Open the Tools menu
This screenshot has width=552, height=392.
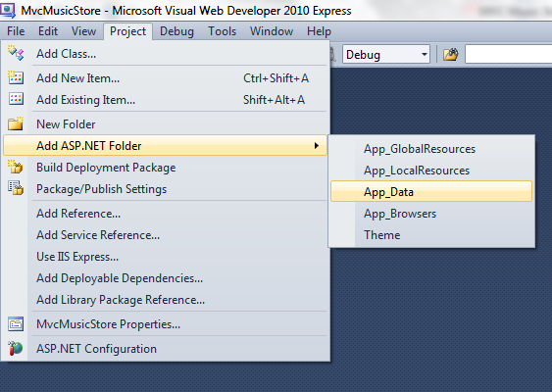pyautogui.click(x=223, y=31)
